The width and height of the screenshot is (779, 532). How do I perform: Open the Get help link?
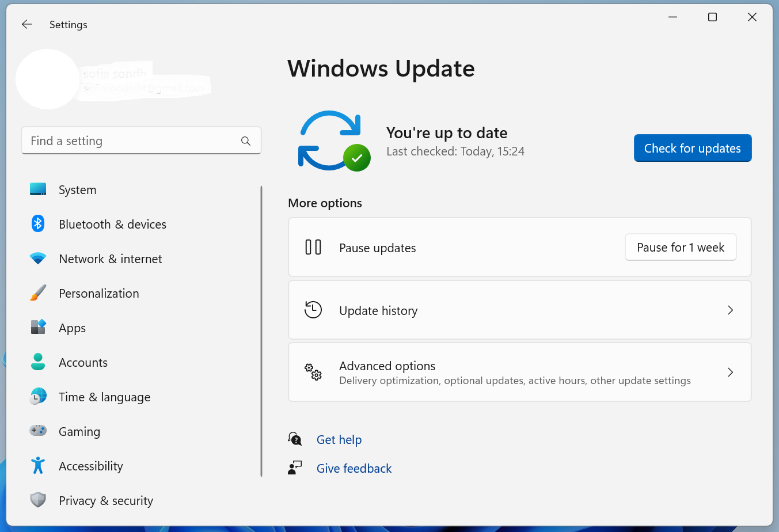point(339,440)
